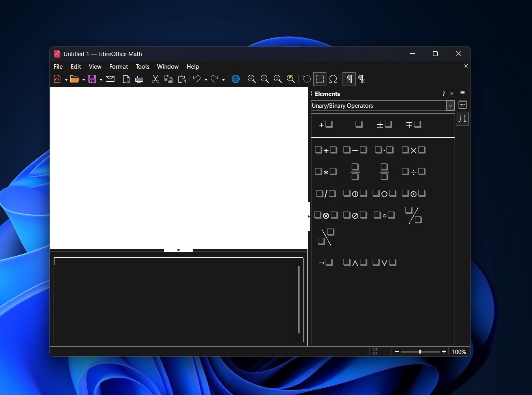The width and height of the screenshot is (532, 395).
Task: Click the Update formula refresh icon
Action: pyautogui.click(x=307, y=79)
